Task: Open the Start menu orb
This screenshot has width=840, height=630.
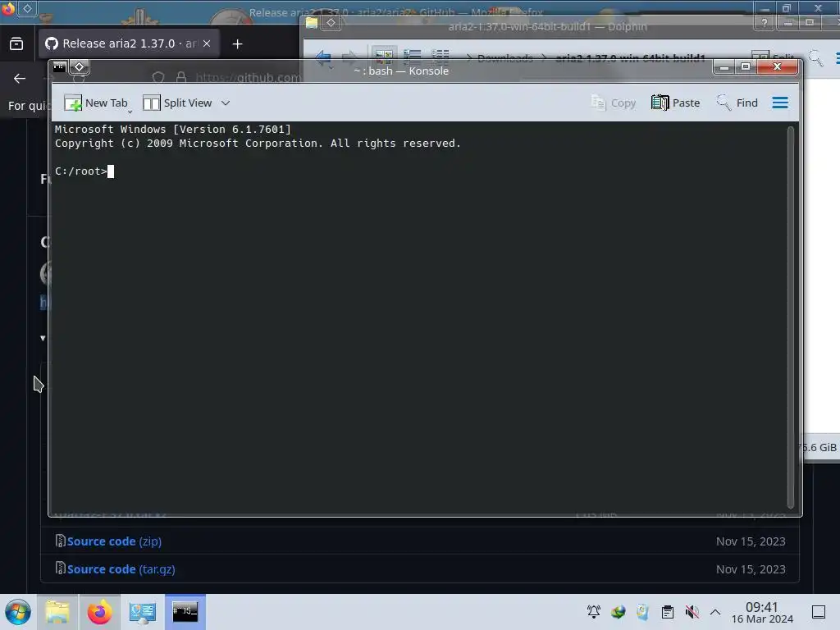Action: 18,612
